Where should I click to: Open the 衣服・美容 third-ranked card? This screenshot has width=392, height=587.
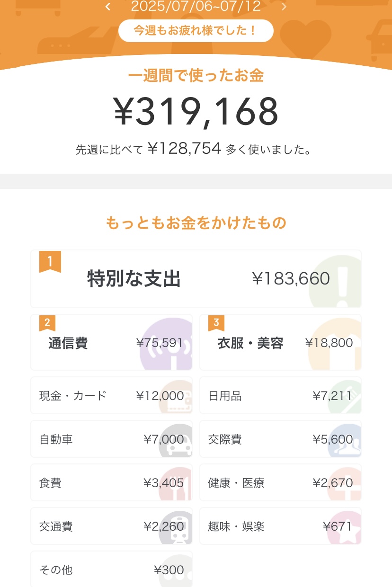point(280,342)
